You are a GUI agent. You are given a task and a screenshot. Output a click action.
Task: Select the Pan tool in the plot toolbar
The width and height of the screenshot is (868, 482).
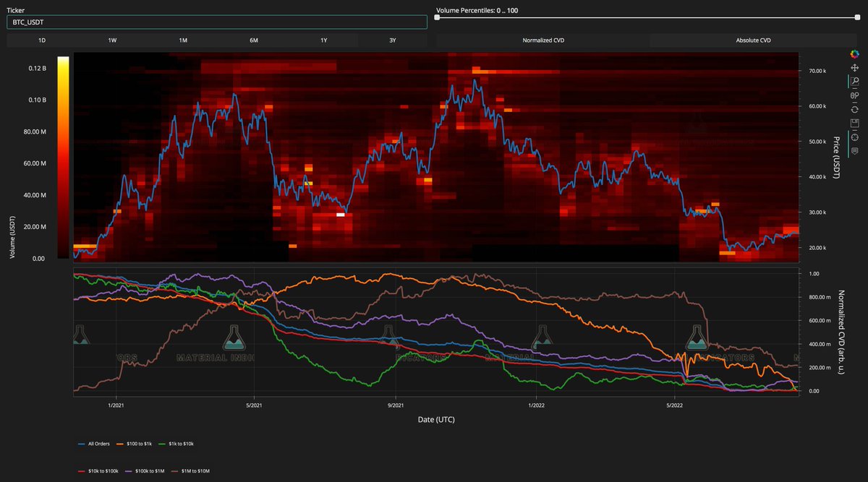pos(856,68)
